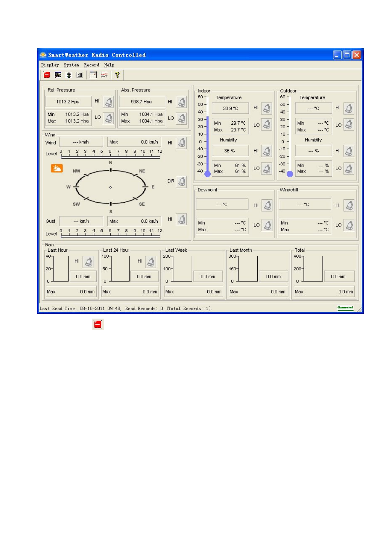Toggle Indoor Humidity HI alarm bell

(x=267, y=151)
